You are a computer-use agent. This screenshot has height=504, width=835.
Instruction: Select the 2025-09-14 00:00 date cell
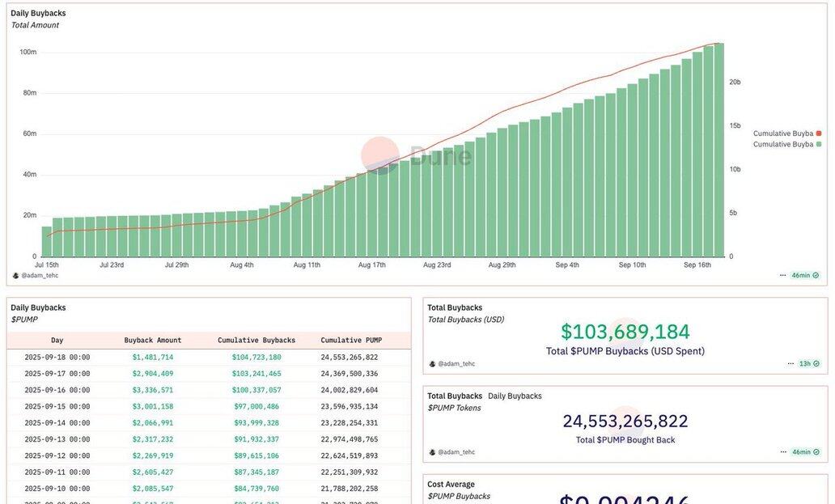pyautogui.click(x=57, y=423)
